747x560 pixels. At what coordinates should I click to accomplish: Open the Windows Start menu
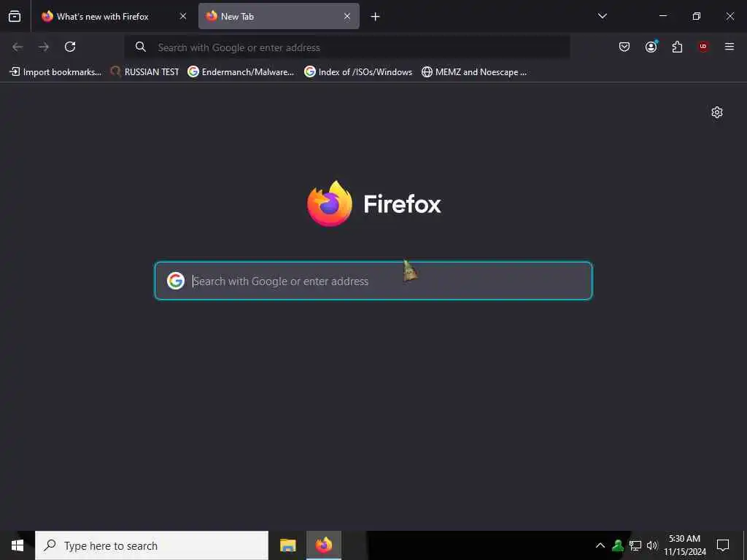click(18, 545)
